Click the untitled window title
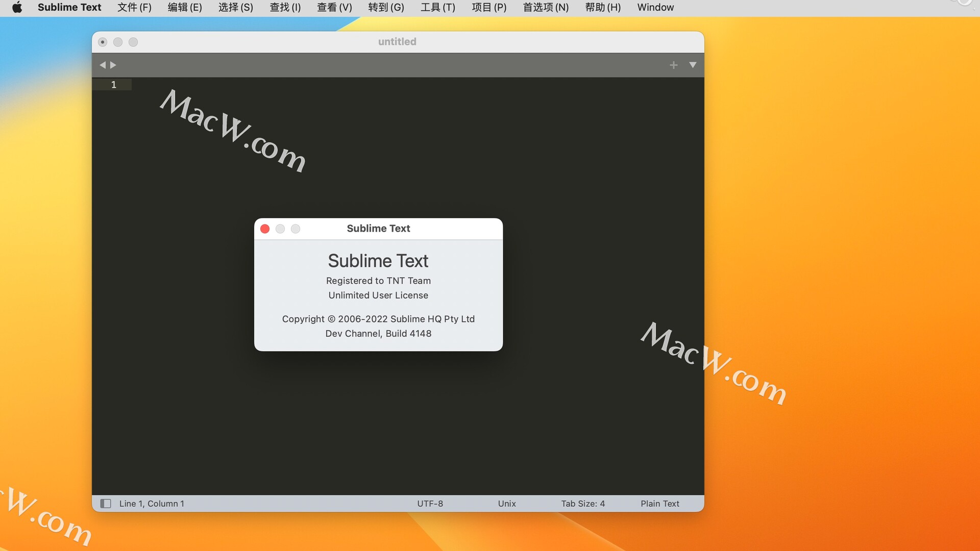 [x=397, y=42]
